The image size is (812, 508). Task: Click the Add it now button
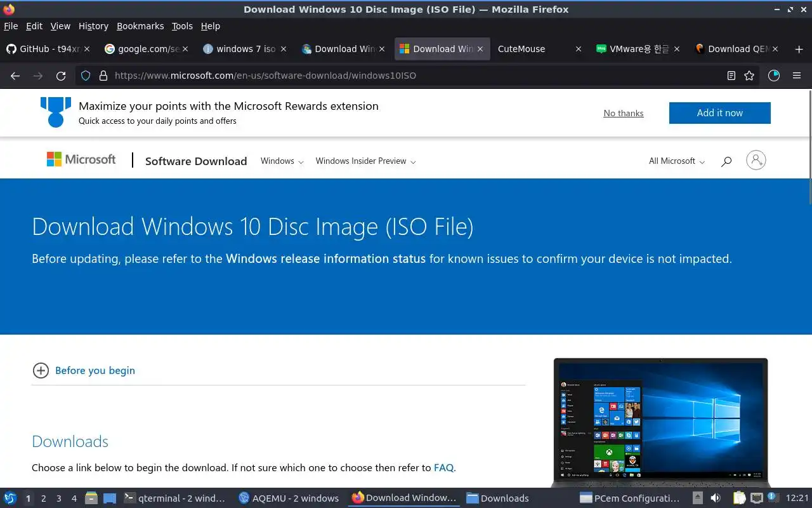click(719, 113)
